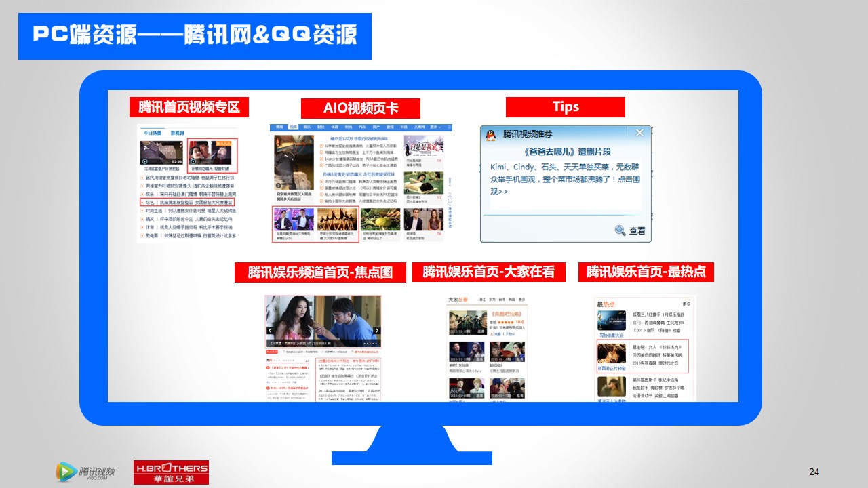Click the menu icon at AIO bar end
The height and width of the screenshot is (488, 868).
click(450, 127)
